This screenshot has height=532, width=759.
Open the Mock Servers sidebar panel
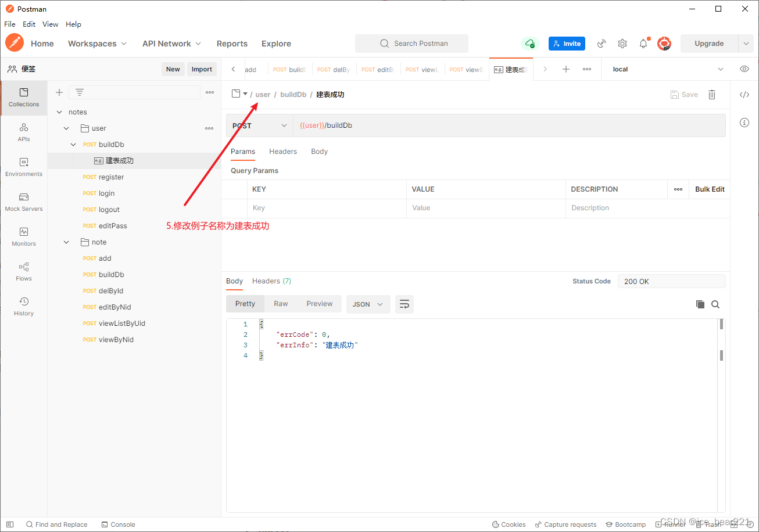tap(24, 202)
